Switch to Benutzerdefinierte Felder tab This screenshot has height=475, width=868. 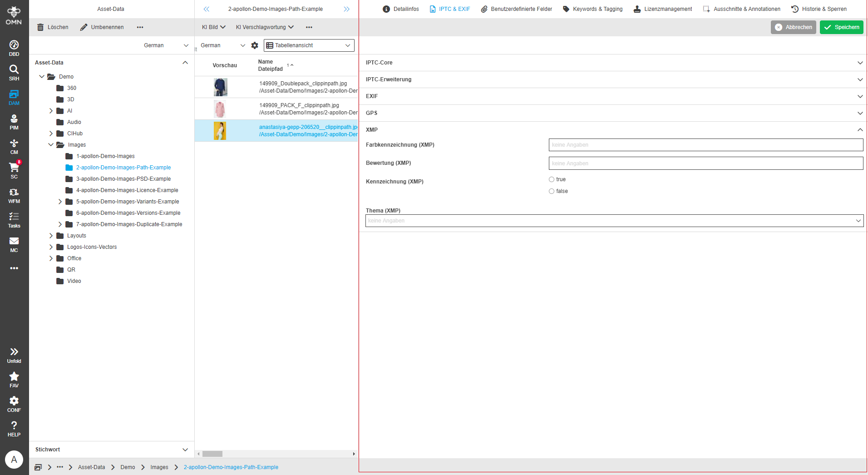coord(517,9)
